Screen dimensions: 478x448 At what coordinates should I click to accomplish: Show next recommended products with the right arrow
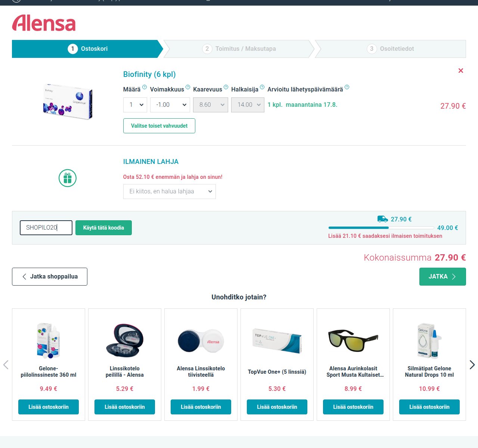(472, 365)
